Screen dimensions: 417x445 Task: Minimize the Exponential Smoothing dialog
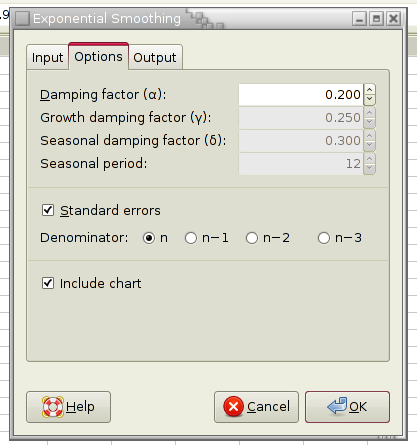click(359, 19)
